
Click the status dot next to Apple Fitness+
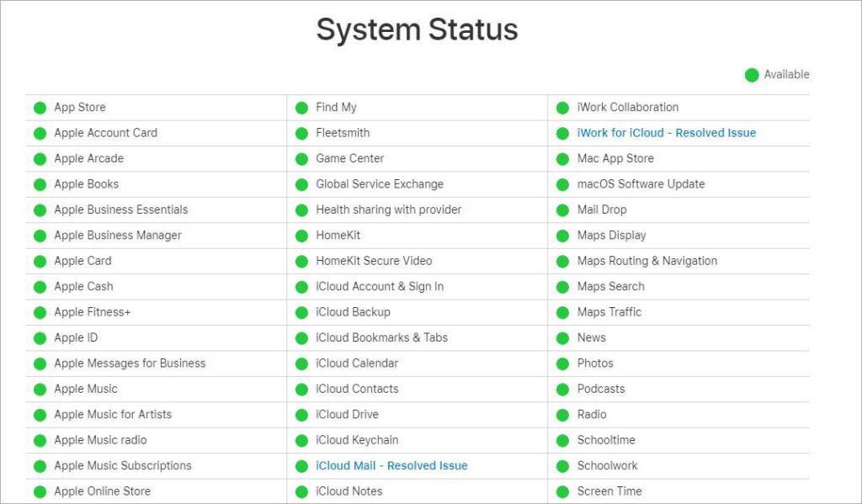38,312
